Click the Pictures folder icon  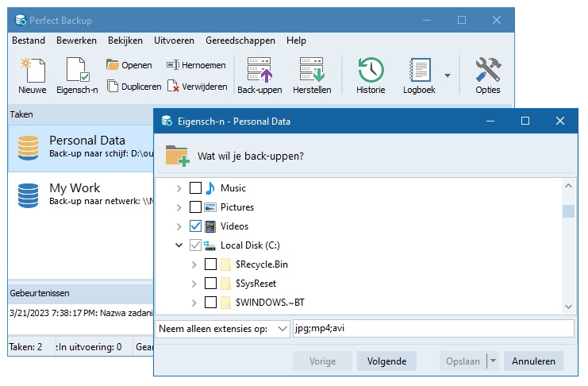210,207
